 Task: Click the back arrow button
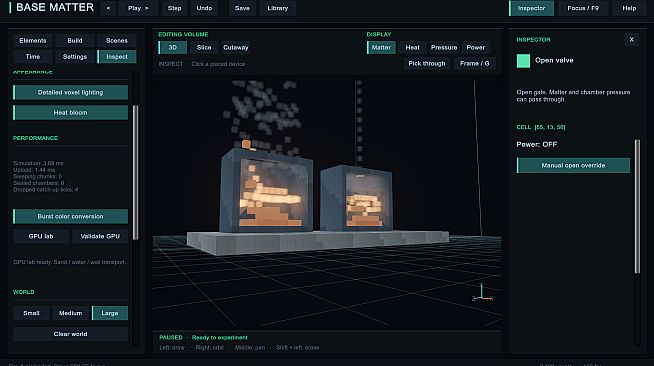click(108, 8)
